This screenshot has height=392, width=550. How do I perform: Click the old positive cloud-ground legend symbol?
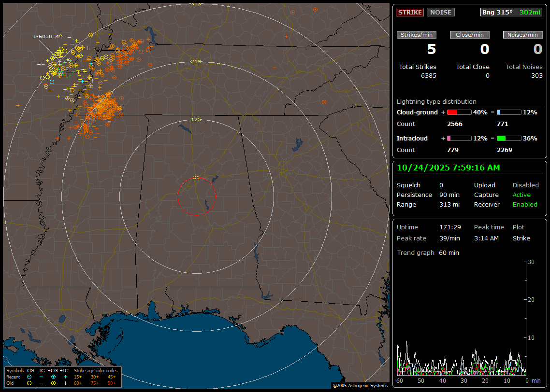(x=53, y=383)
